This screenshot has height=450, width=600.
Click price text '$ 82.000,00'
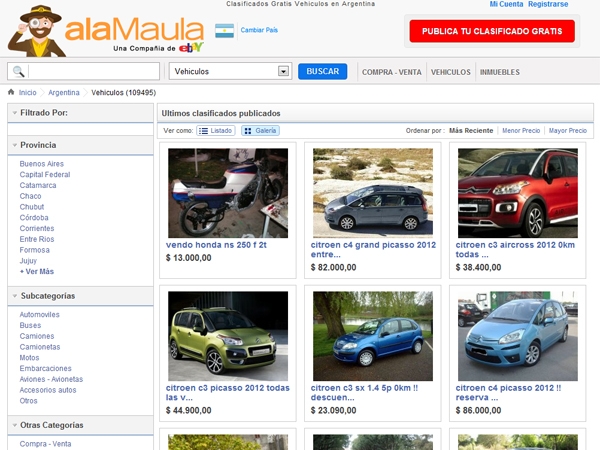click(x=333, y=267)
